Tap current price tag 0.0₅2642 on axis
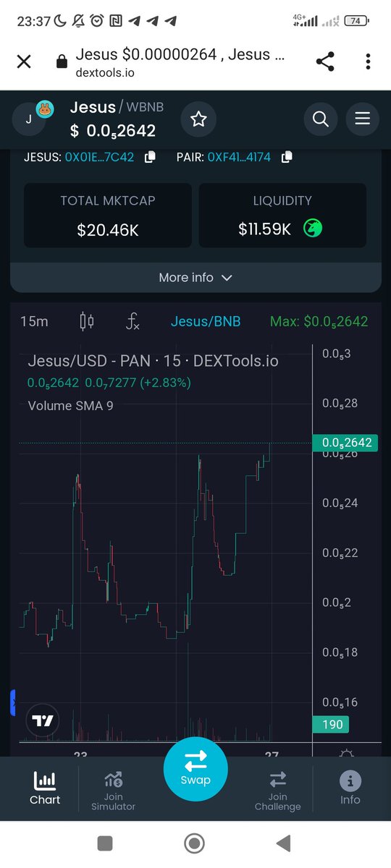The image size is (391, 868). (x=346, y=443)
